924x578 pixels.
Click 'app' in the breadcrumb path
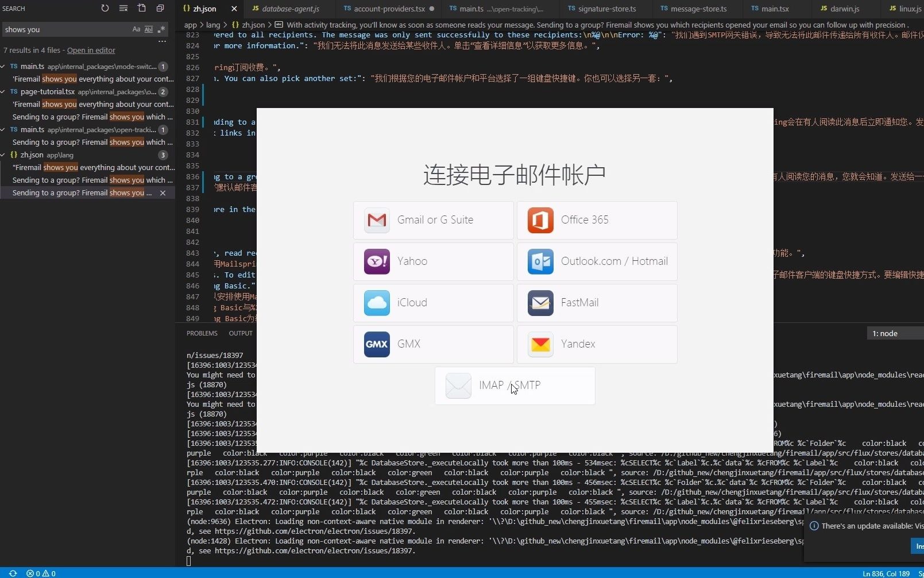[x=190, y=25]
